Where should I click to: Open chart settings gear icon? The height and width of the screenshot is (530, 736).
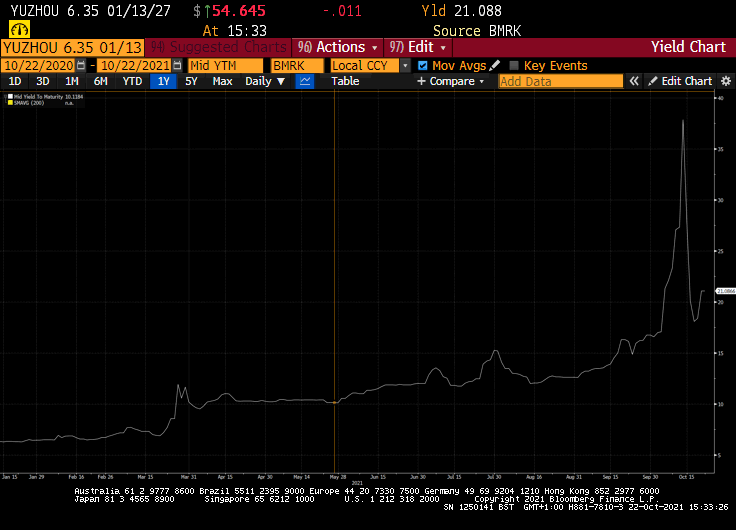(x=726, y=81)
